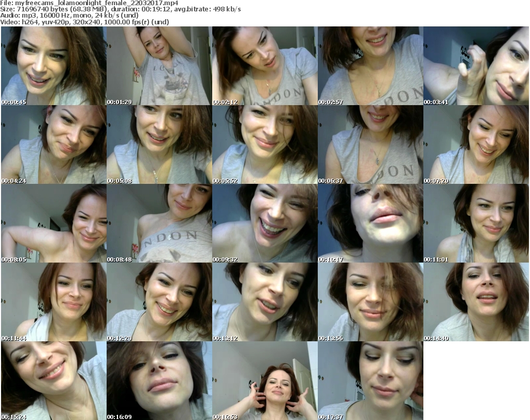This screenshot has height=420, width=530.
Task: Select the thumbnail timestamped 00:17:37
Action: (x=370, y=381)
